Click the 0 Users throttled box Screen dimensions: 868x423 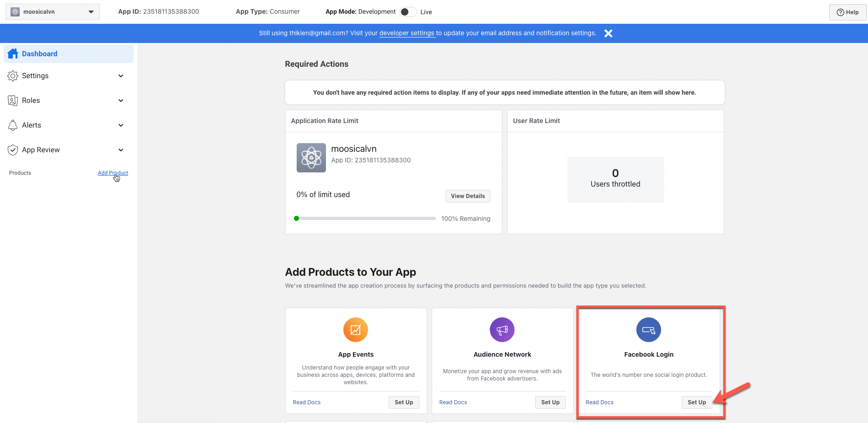[616, 180]
